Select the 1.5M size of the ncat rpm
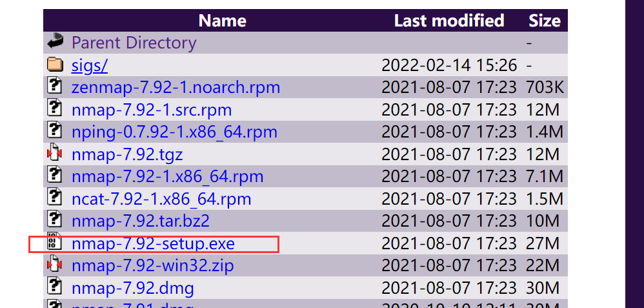Image resolution: width=644 pixels, height=308 pixels. [545, 199]
